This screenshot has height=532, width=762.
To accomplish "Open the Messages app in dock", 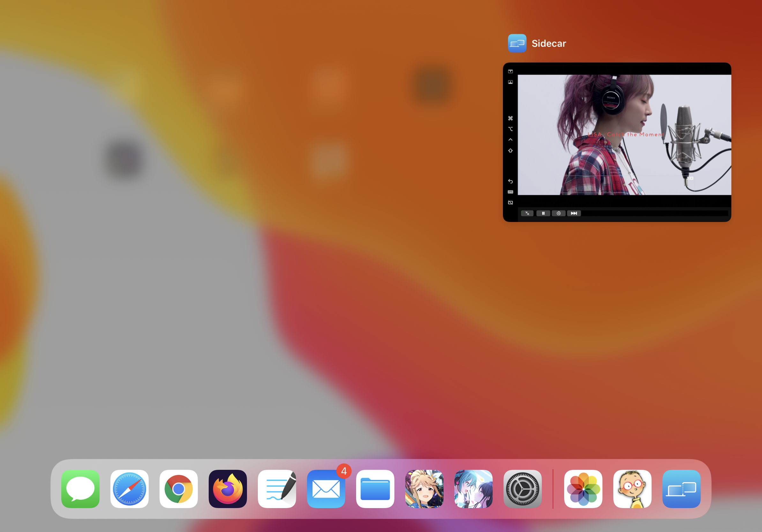I will 80,489.
